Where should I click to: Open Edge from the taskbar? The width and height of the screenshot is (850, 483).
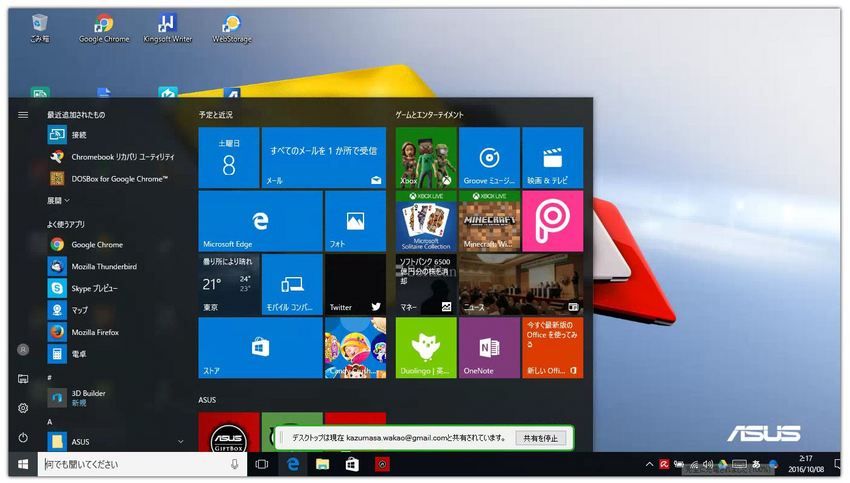293,465
